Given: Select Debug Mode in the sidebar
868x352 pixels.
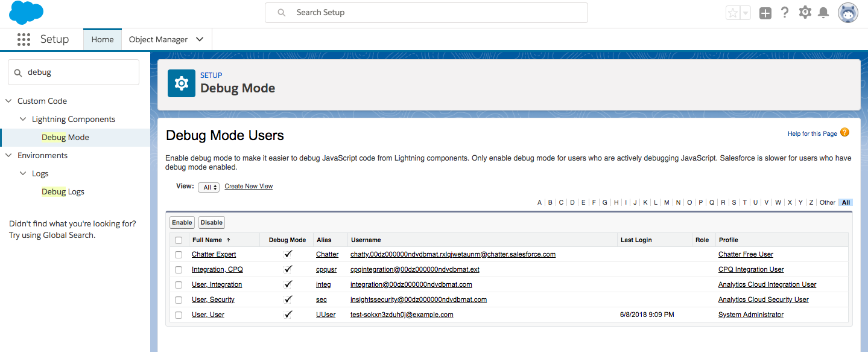Looking at the screenshot, I should [65, 137].
